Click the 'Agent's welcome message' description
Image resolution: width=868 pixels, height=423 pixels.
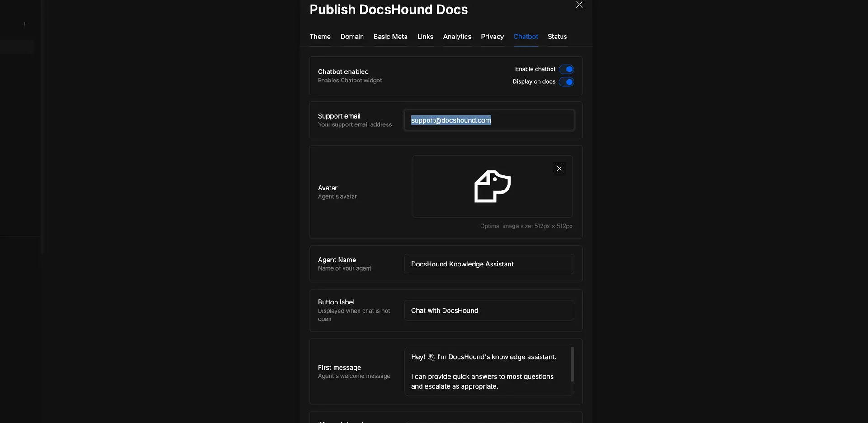click(354, 376)
